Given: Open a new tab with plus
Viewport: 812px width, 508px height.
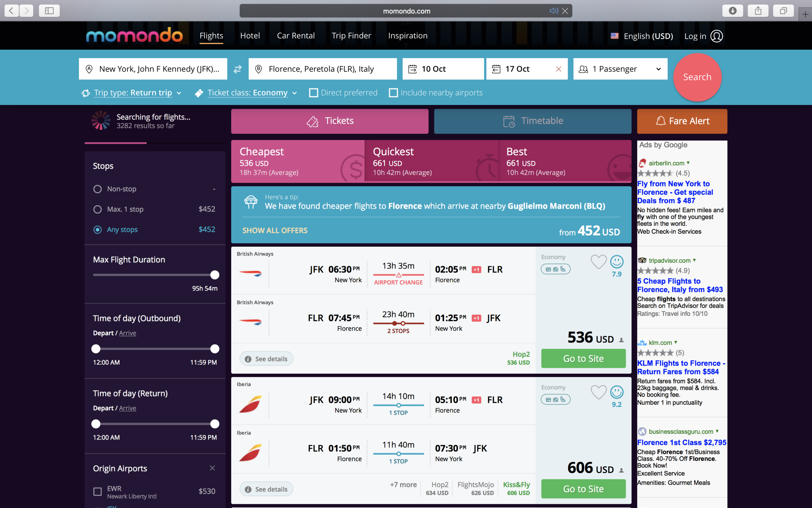Looking at the screenshot, I should (x=805, y=14).
